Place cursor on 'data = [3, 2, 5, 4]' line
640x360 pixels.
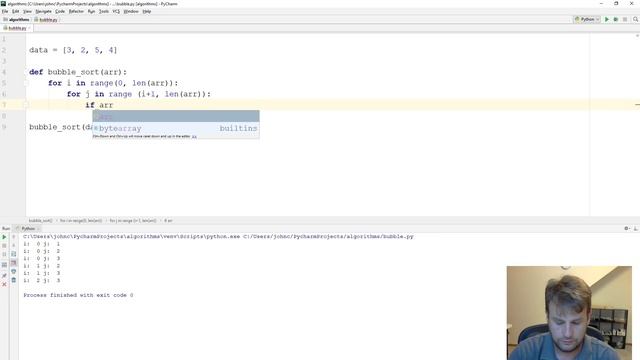pos(73,50)
